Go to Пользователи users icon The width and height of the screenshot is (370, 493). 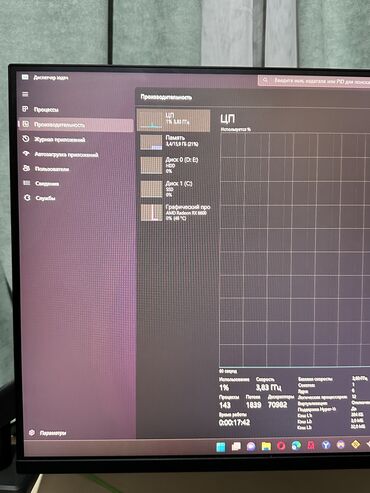coord(26,168)
